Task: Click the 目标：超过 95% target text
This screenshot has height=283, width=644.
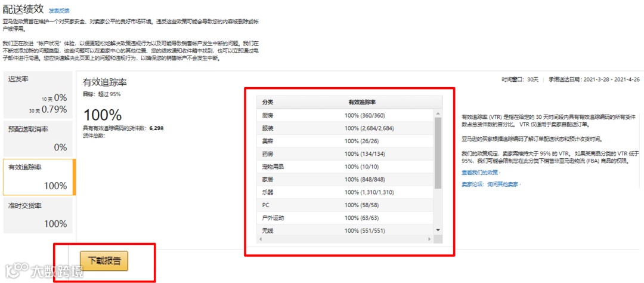Action: (102, 94)
